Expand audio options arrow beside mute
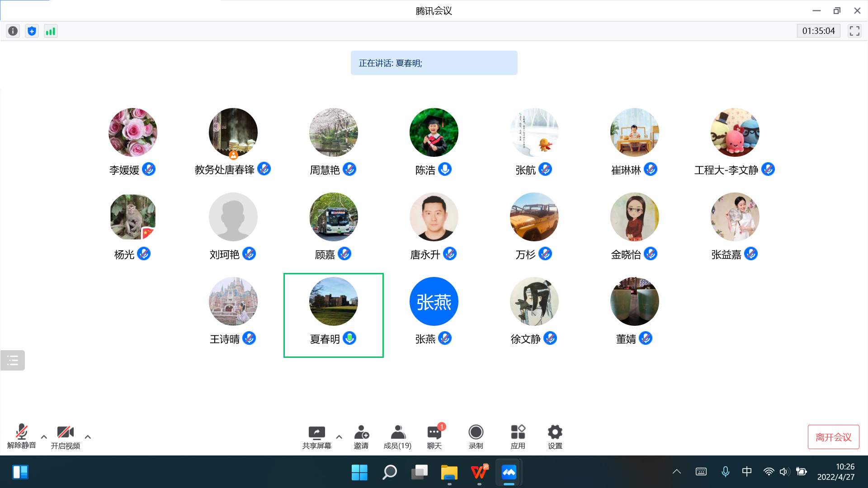The image size is (868, 488). coord(44,437)
